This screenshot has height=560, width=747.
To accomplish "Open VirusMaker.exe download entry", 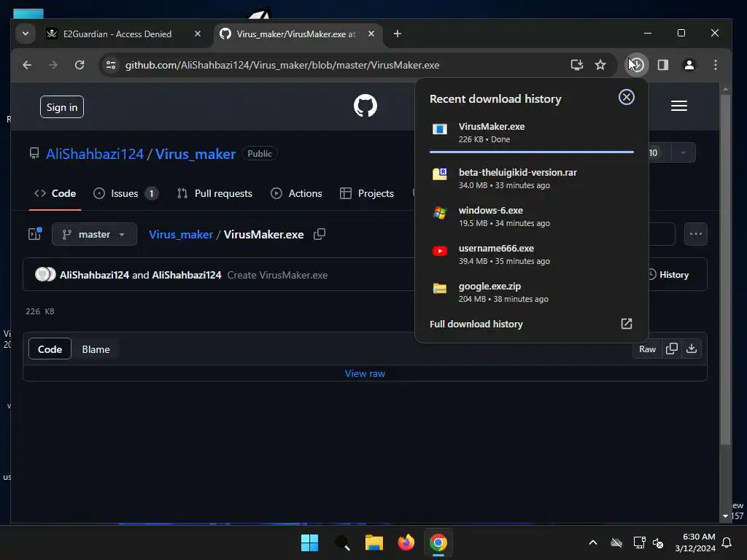I will [x=531, y=133].
